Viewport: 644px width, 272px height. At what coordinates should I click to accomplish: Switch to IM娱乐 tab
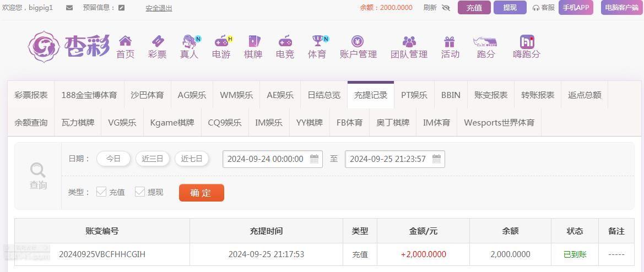269,123
